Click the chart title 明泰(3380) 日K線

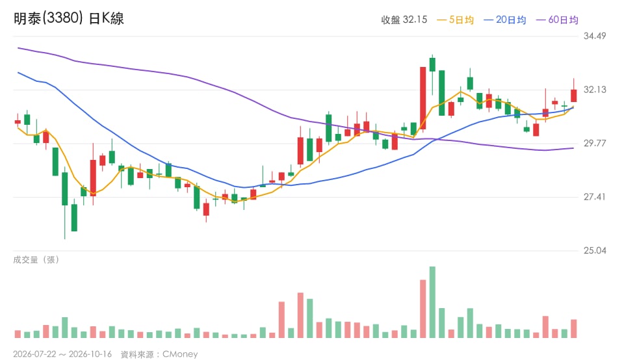[68, 18]
